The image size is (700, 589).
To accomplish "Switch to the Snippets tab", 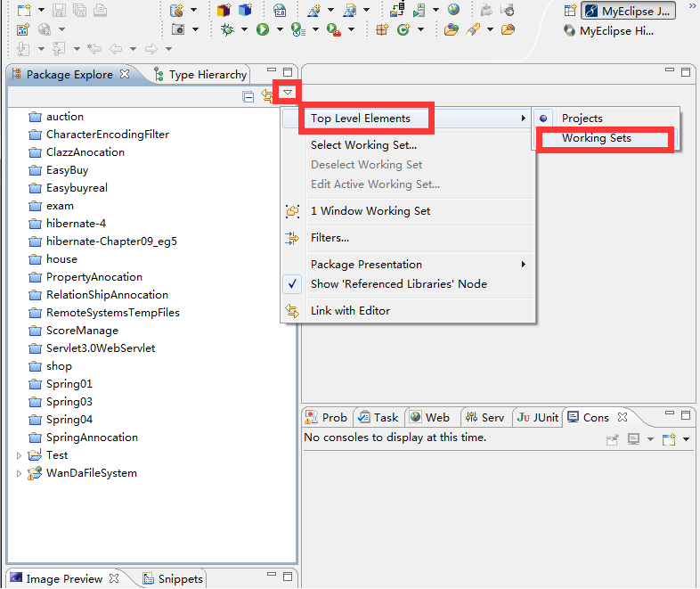I will pos(173,579).
